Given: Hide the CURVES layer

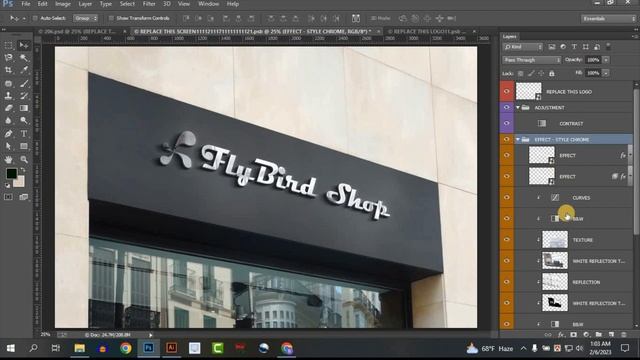Looking at the screenshot, I should pyautogui.click(x=507, y=198).
